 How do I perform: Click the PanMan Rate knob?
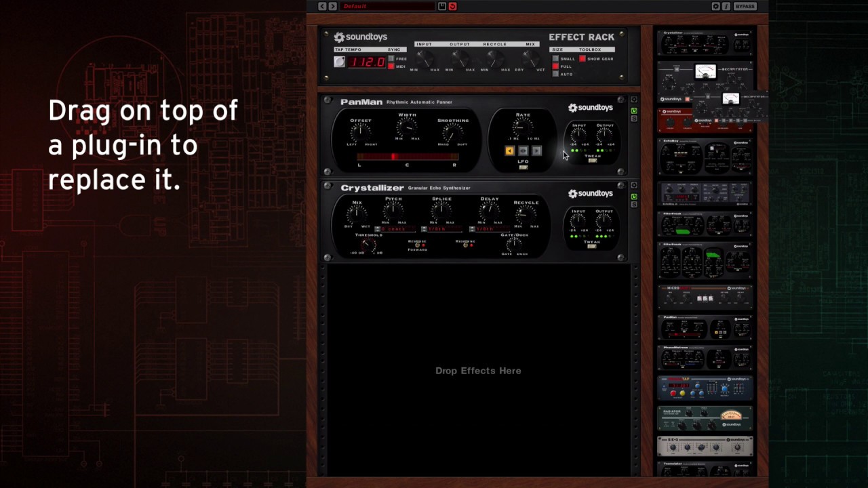[523, 127]
